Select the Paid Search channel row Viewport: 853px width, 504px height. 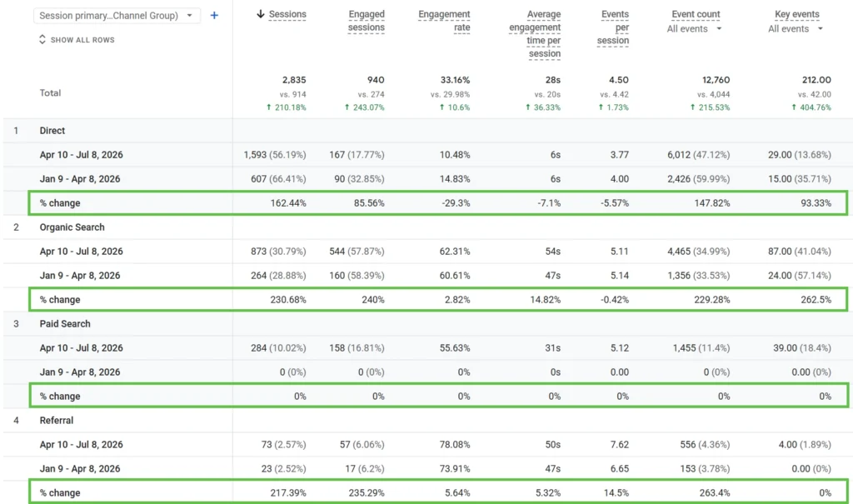click(428, 324)
